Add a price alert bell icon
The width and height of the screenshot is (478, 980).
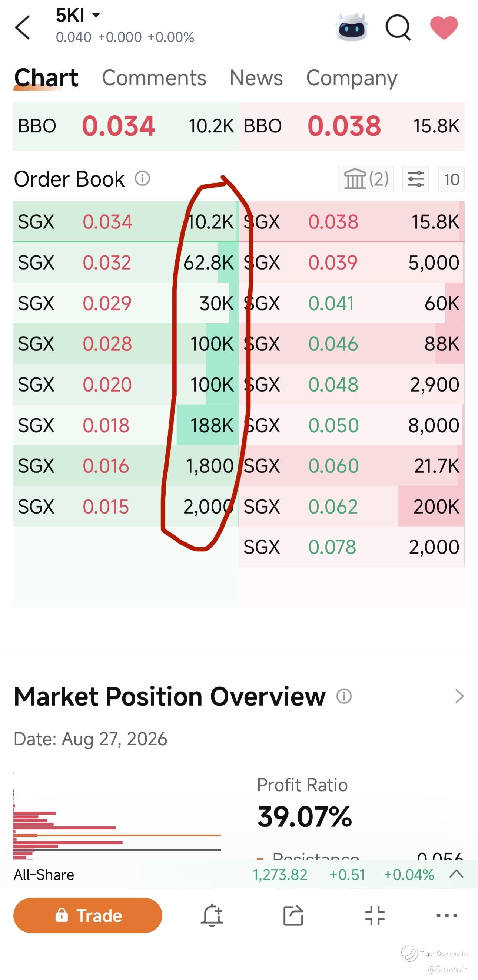pyautogui.click(x=212, y=915)
